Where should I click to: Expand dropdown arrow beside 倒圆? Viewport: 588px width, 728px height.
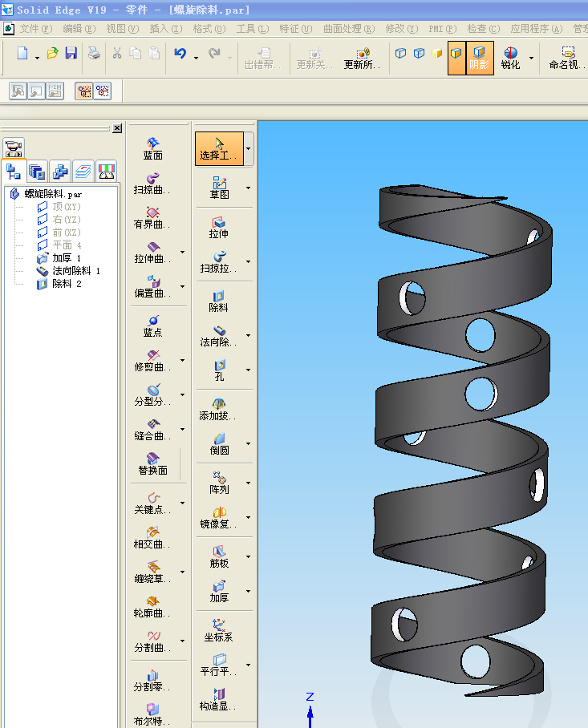pyautogui.click(x=248, y=443)
